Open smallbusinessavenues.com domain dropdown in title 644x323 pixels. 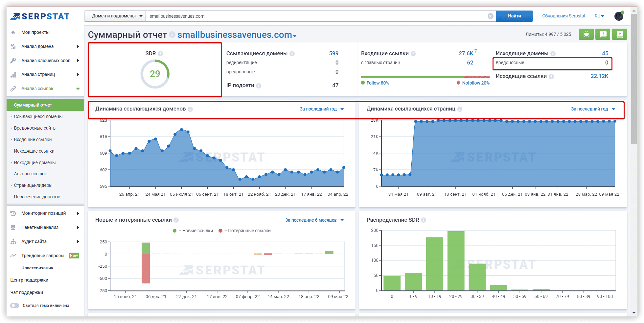237,35
